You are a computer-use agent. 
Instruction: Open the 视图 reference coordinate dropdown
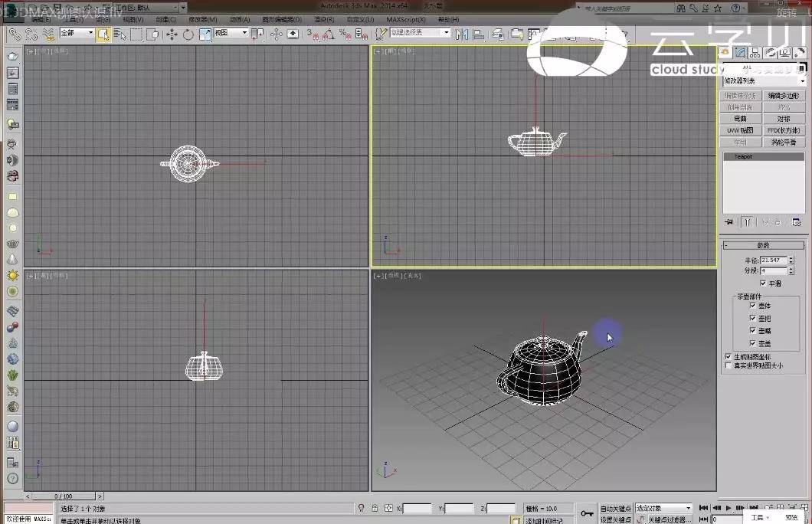click(231, 33)
